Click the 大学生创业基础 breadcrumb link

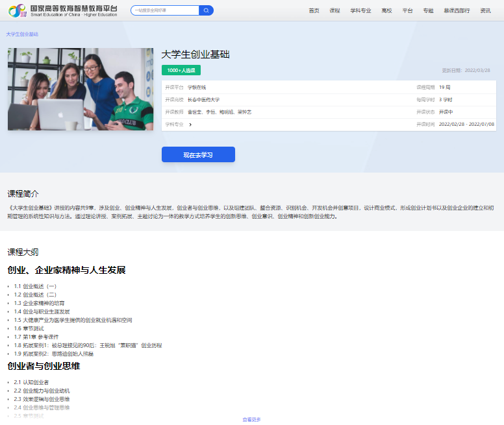coord(22,34)
